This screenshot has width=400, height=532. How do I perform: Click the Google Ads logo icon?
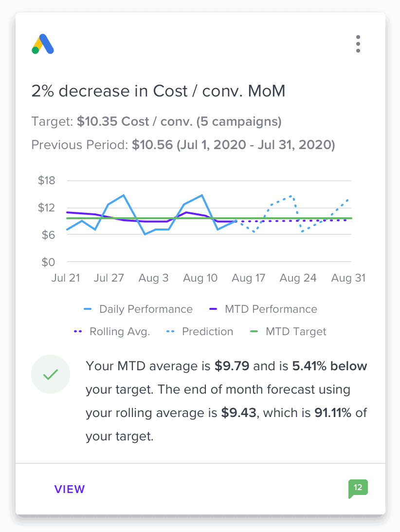pos(43,44)
